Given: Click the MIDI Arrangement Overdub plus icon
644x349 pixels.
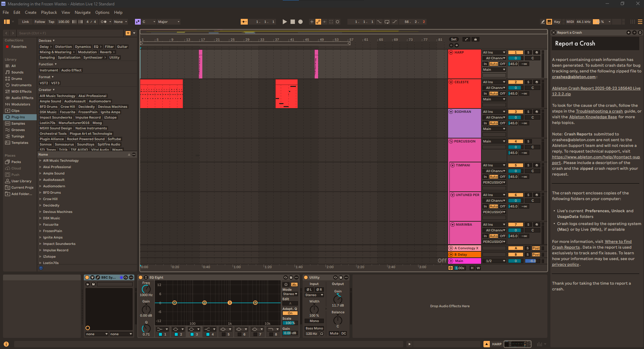Looking at the screenshot, I should coord(312,22).
